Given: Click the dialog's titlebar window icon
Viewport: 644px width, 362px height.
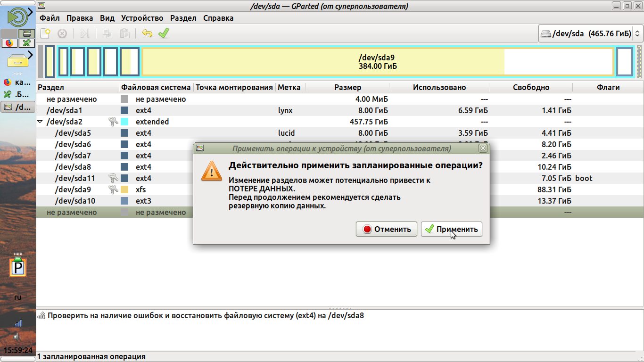Looking at the screenshot, I should point(200,148).
